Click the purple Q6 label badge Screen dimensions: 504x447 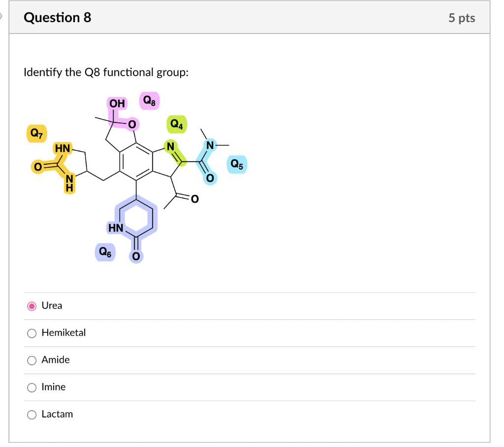[104, 251]
